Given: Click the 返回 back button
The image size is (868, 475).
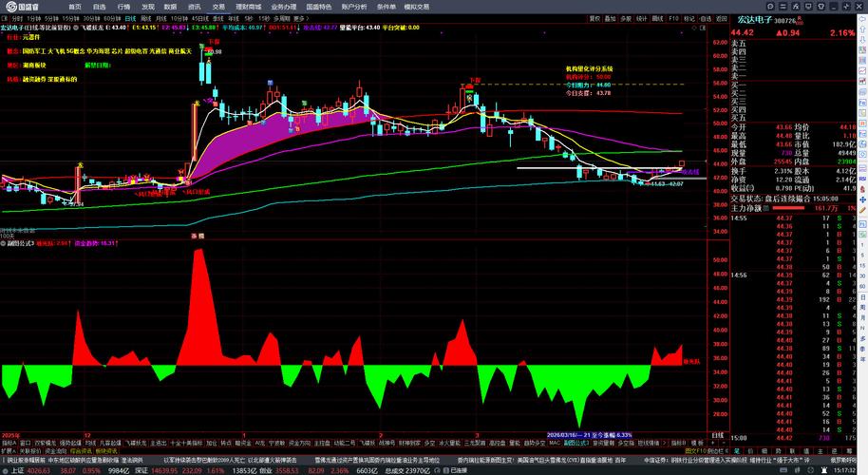Looking at the screenshot, I should 722,19.
